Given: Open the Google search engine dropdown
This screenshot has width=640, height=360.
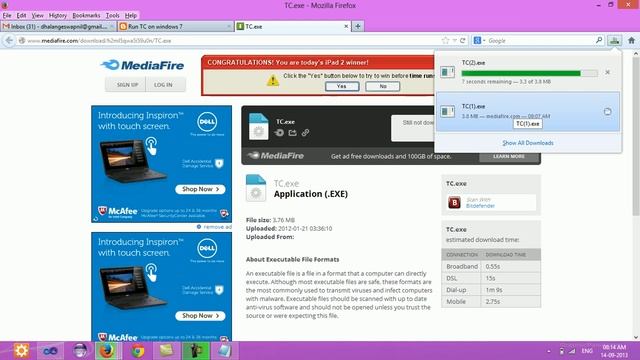Looking at the screenshot, I should pos(479,40).
